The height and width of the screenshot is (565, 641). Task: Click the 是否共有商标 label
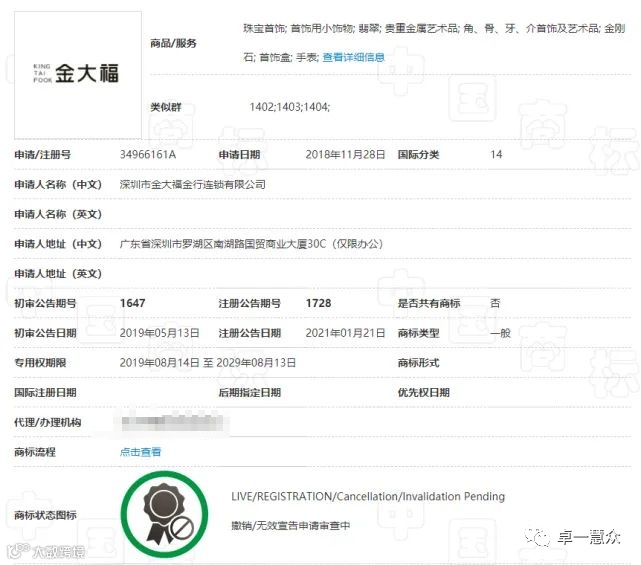click(429, 303)
